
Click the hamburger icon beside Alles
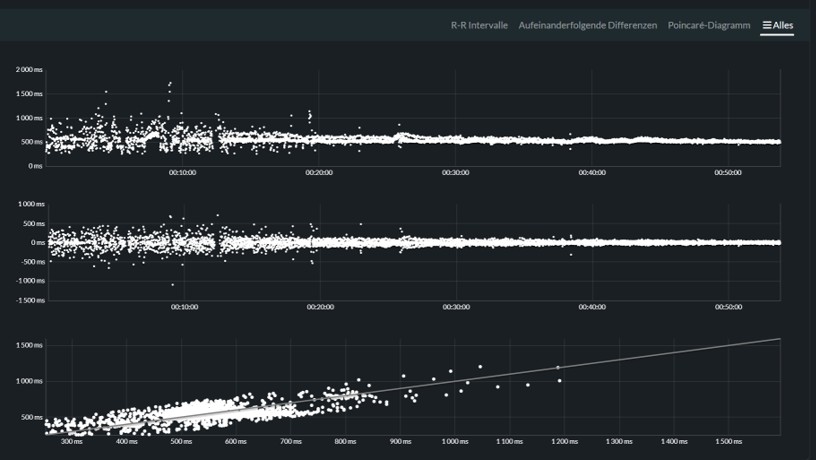point(767,25)
